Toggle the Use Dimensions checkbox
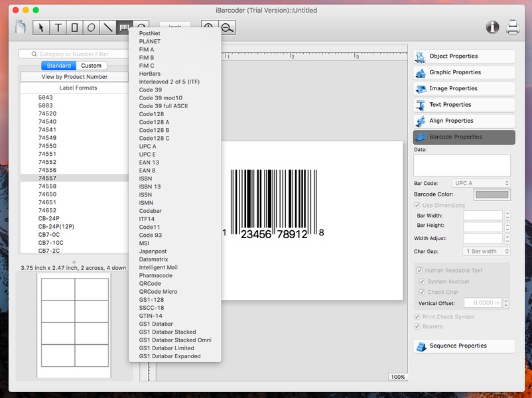The width and height of the screenshot is (532, 398). 418,206
